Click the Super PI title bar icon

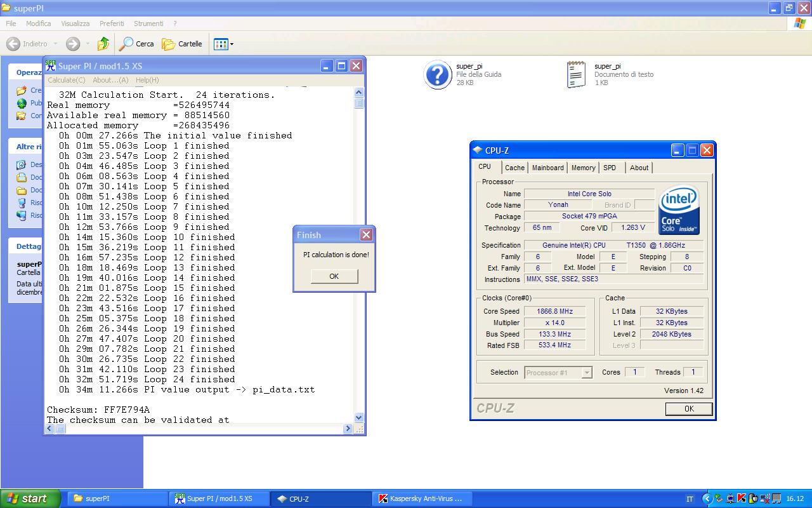click(x=51, y=65)
